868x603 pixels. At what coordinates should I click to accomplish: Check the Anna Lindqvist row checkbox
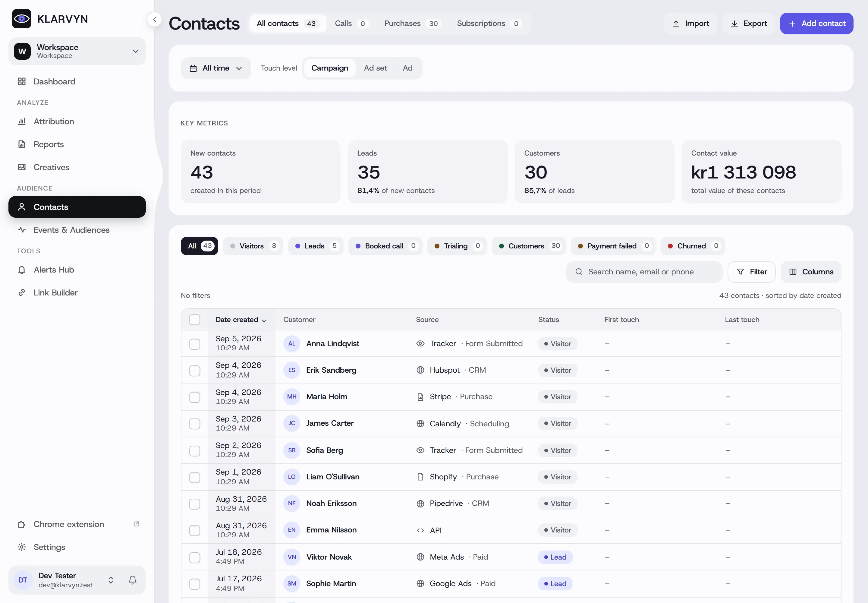pyautogui.click(x=194, y=344)
